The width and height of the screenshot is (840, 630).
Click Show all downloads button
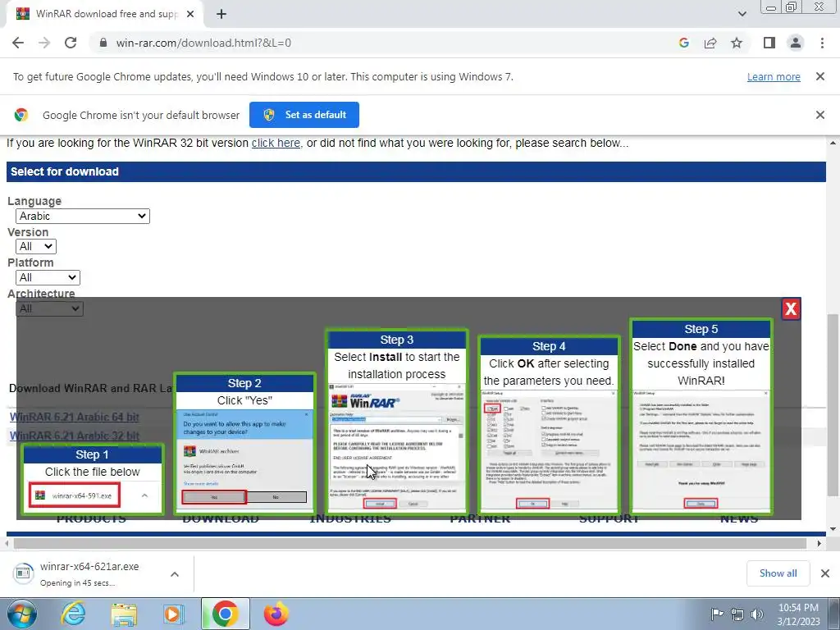[778, 573]
